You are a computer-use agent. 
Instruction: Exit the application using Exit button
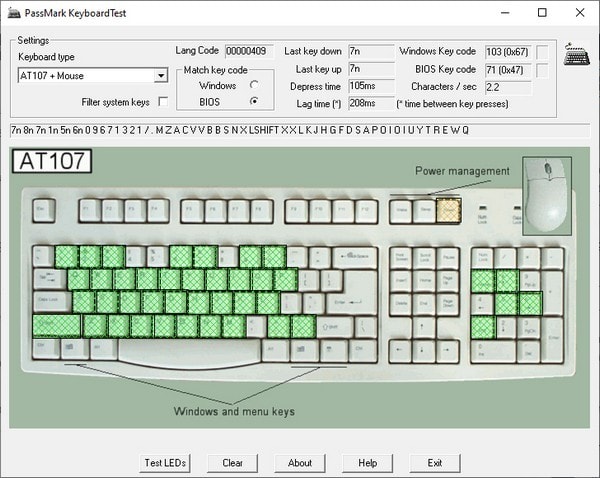click(435, 463)
